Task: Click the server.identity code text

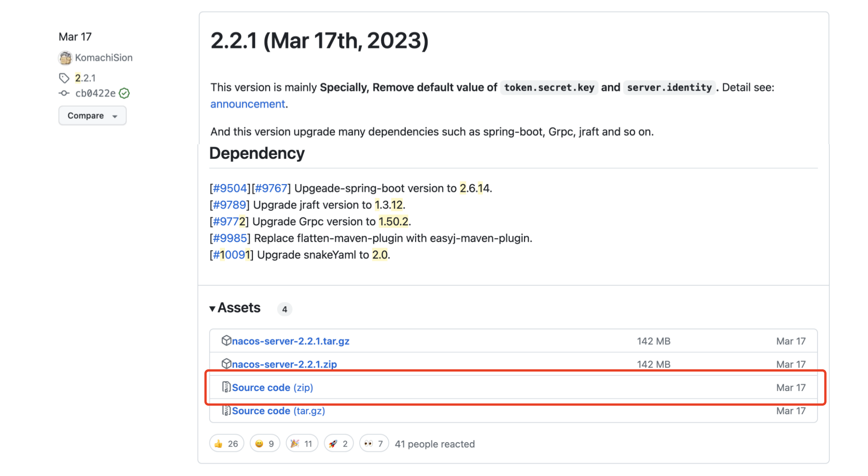Action: (669, 88)
